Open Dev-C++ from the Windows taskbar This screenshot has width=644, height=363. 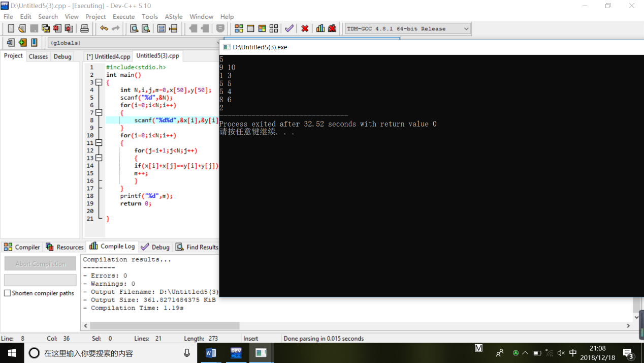[236, 353]
